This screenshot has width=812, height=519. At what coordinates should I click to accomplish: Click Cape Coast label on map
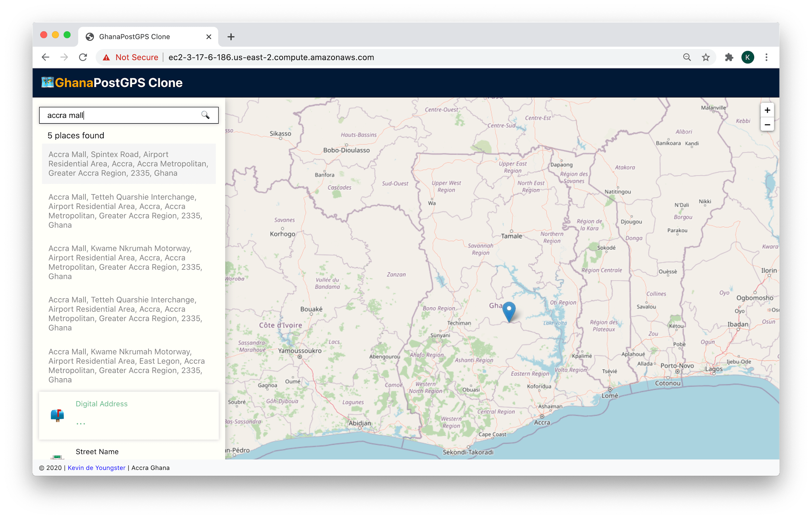pyautogui.click(x=492, y=434)
